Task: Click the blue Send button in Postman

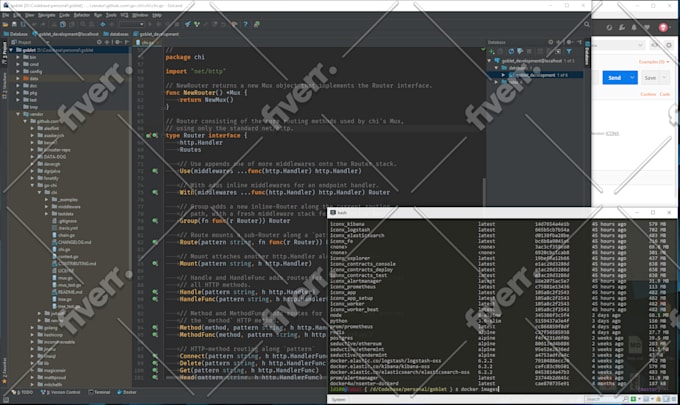Action: 615,78
